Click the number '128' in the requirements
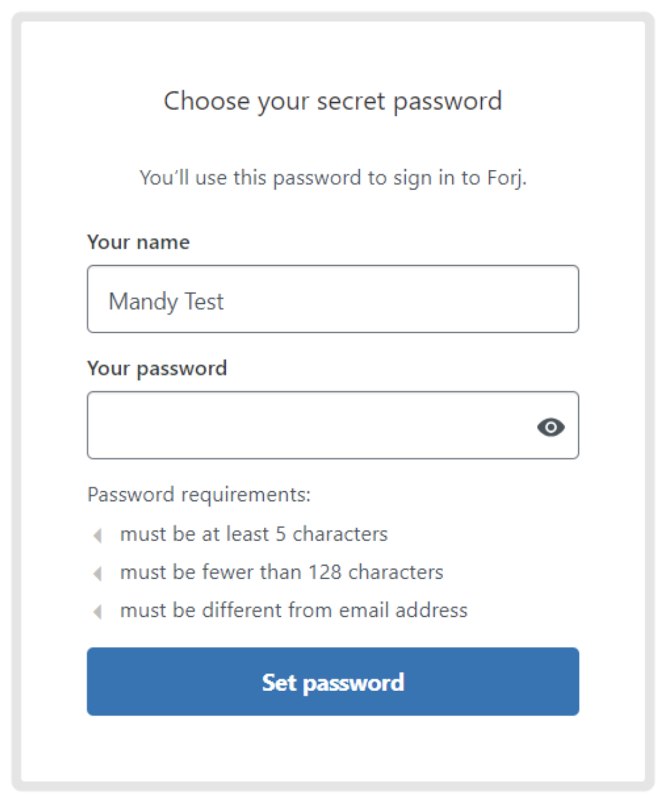The width and height of the screenshot is (669, 812). (x=325, y=572)
